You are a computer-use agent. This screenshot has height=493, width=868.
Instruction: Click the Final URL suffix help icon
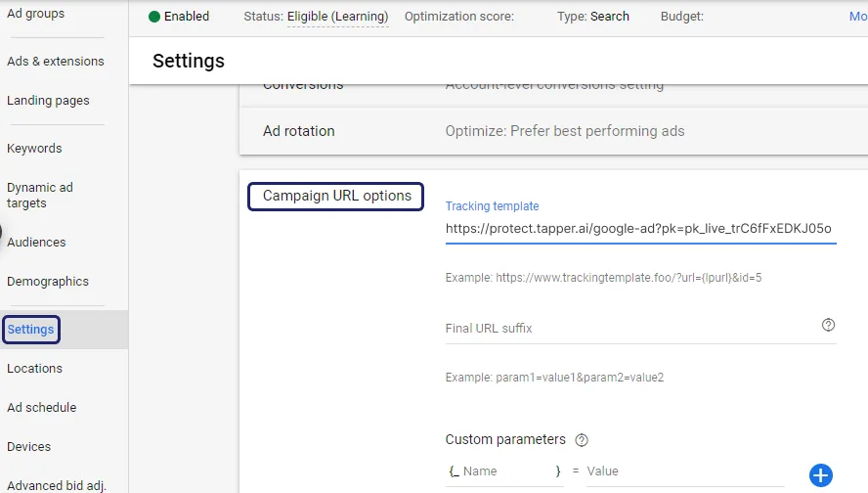coord(828,325)
